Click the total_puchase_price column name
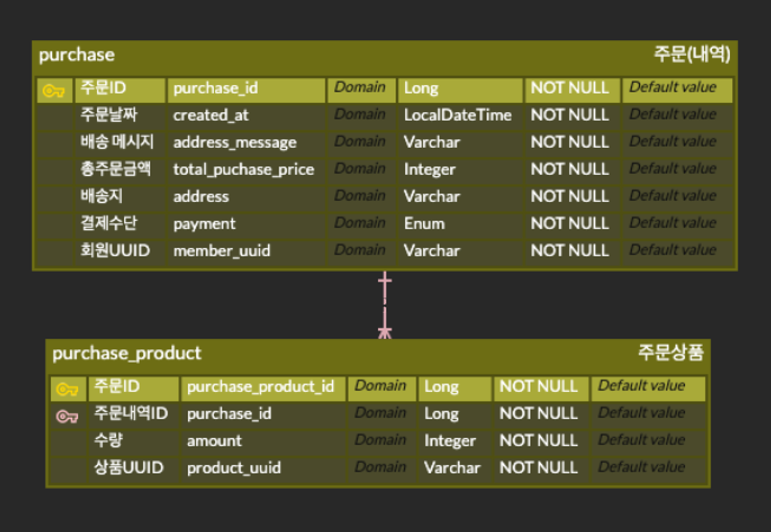Screen dimensions: 771x532 (x=244, y=170)
